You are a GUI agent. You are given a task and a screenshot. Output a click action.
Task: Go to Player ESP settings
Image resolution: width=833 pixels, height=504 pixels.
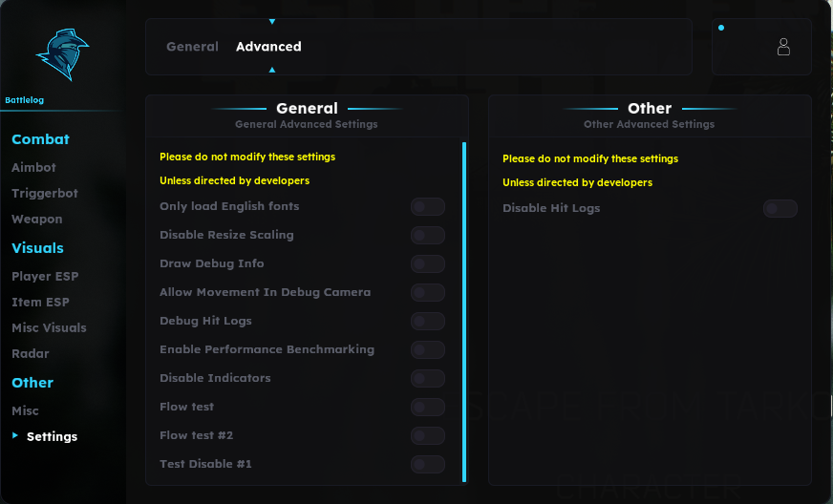click(45, 276)
